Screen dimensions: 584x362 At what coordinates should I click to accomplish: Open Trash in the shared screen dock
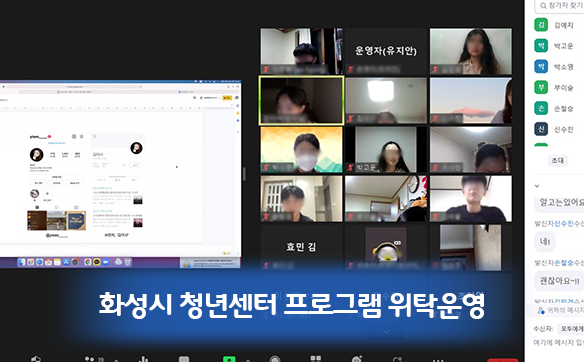pos(127,262)
